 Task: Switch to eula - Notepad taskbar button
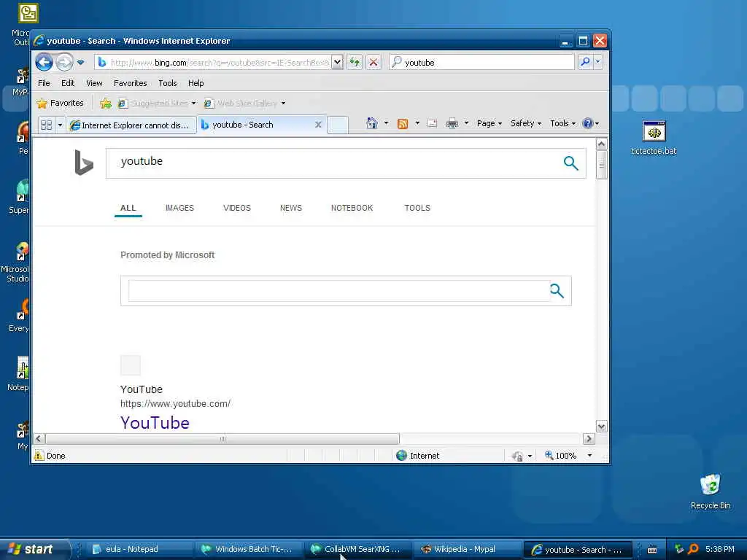coord(141,550)
